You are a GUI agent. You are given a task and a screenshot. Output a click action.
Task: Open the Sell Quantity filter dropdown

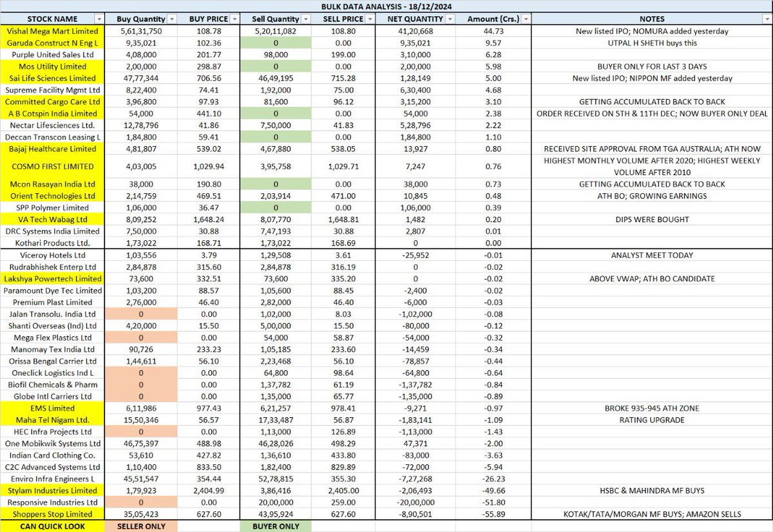click(305, 19)
